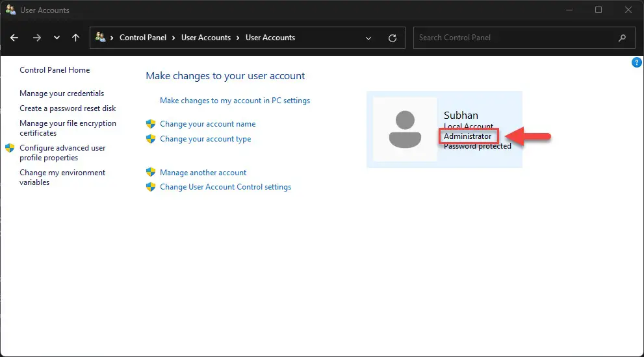Open Change User Account Control settings
Screen dimensions: 644x357
click(225, 187)
